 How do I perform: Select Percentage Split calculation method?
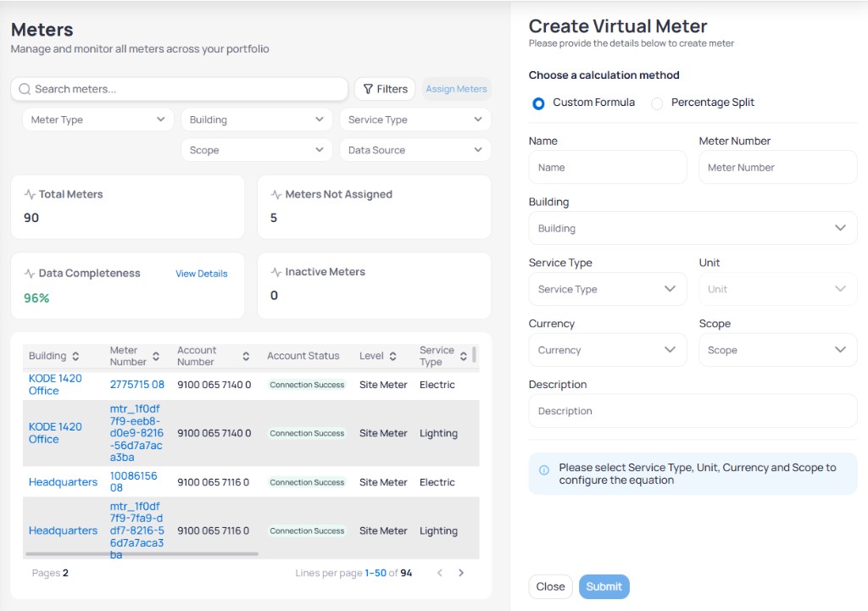tap(657, 103)
